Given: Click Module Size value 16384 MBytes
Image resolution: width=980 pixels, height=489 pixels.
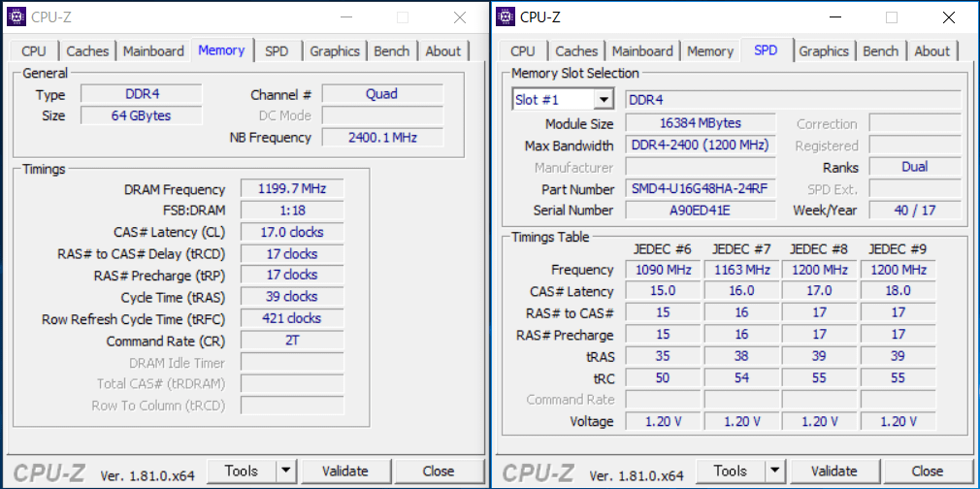Looking at the screenshot, I should (701, 123).
